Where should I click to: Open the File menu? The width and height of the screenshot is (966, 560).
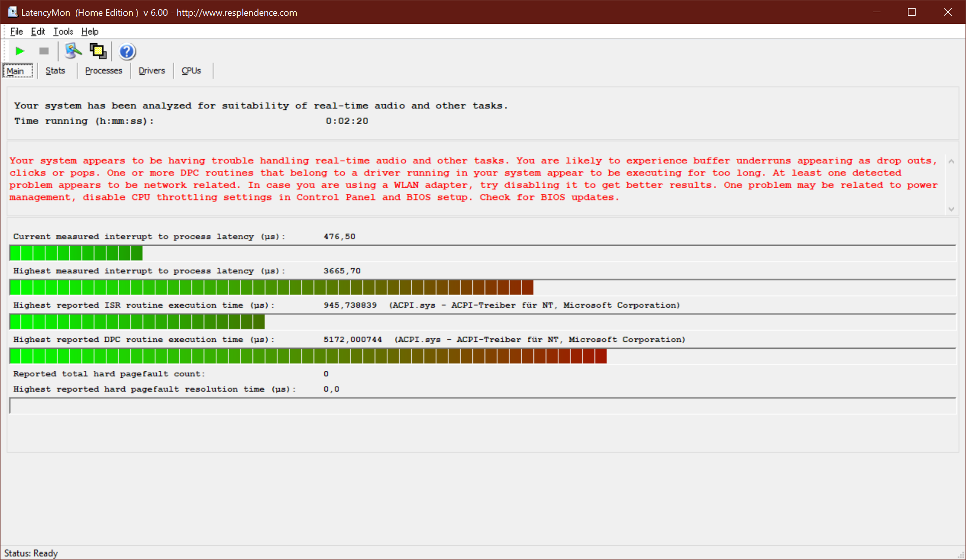[x=16, y=32]
